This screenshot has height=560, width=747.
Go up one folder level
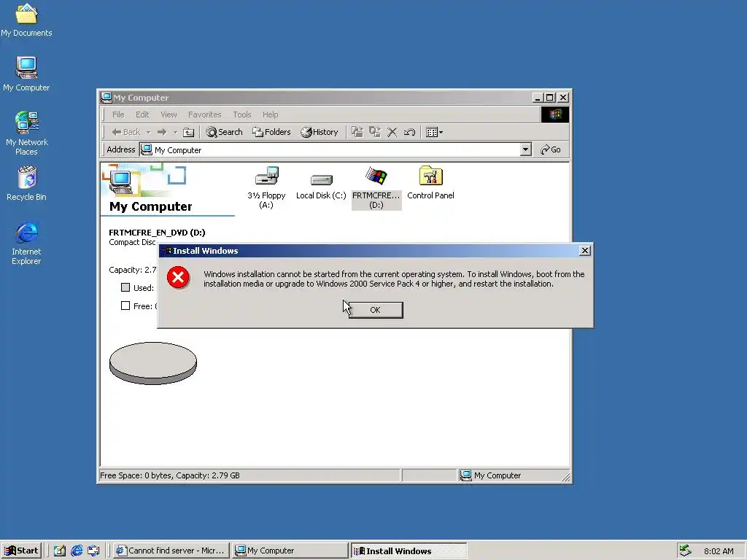(189, 132)
